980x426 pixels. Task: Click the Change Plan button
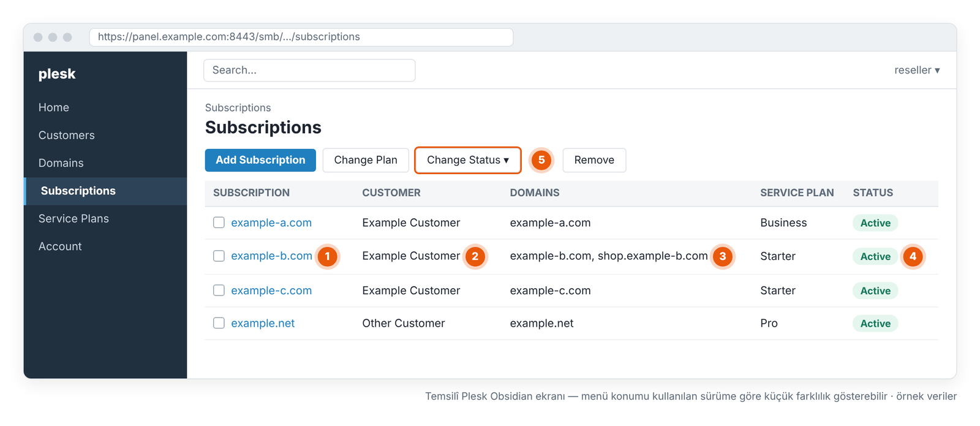(366, 160)
